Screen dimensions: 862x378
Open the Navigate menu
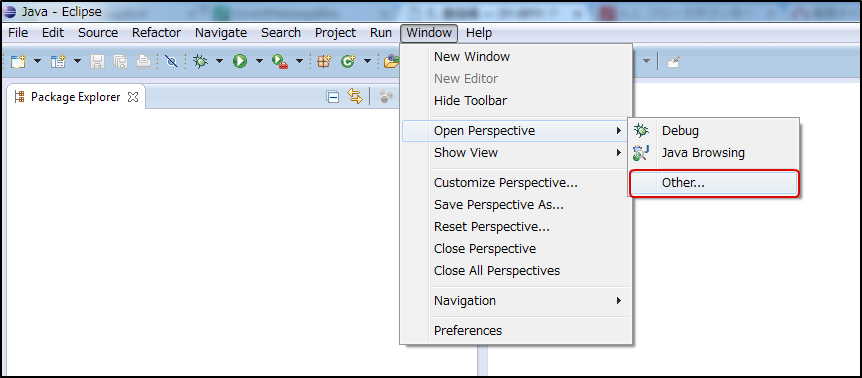(x=221, y=33)
